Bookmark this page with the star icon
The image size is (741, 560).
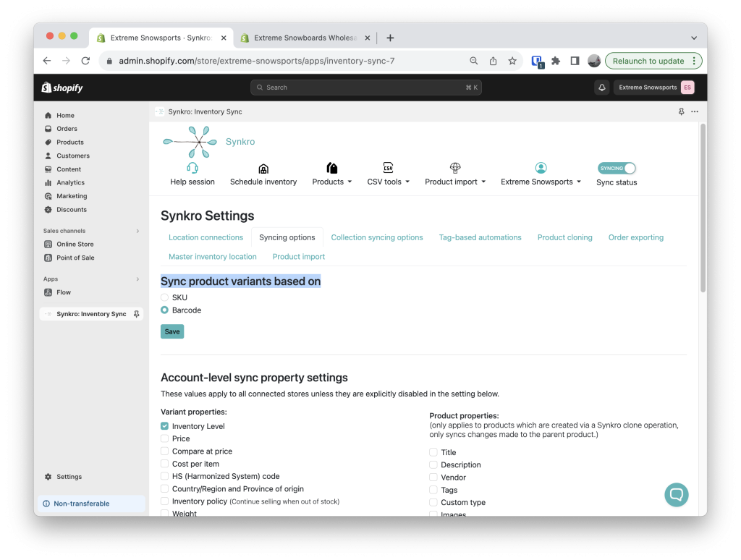[512, 61]
